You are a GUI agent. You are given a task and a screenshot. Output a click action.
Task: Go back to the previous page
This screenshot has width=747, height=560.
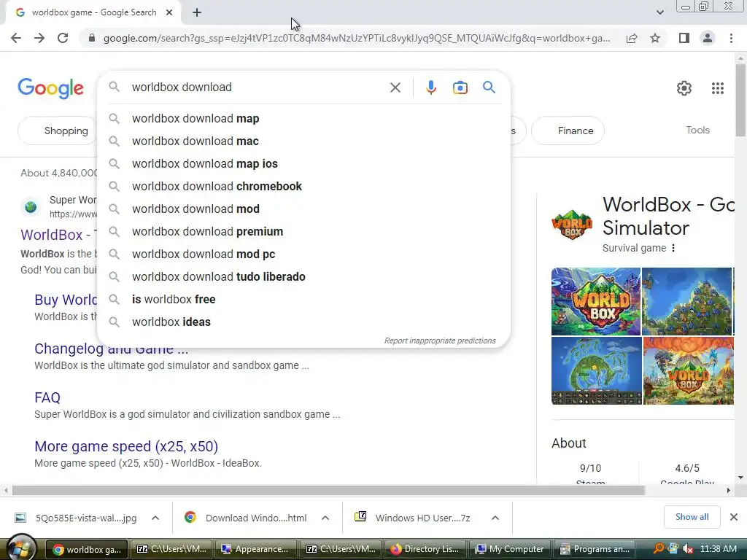click(16, 38)
